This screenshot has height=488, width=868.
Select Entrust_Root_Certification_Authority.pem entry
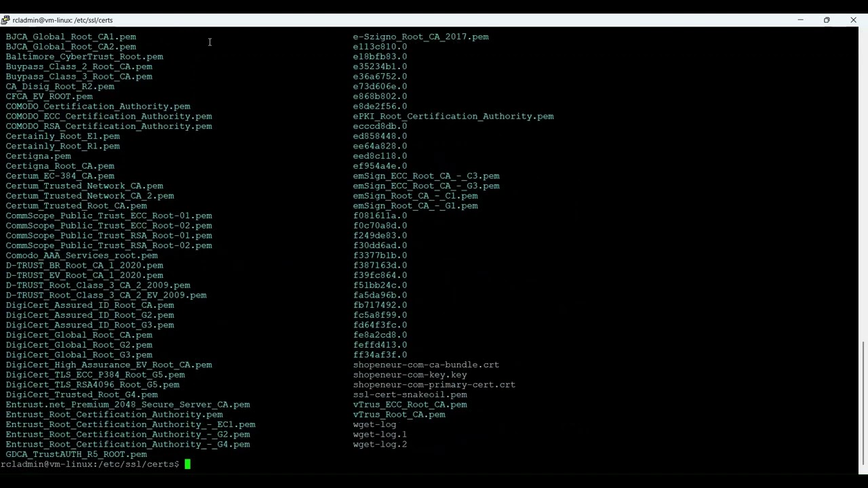115,415
